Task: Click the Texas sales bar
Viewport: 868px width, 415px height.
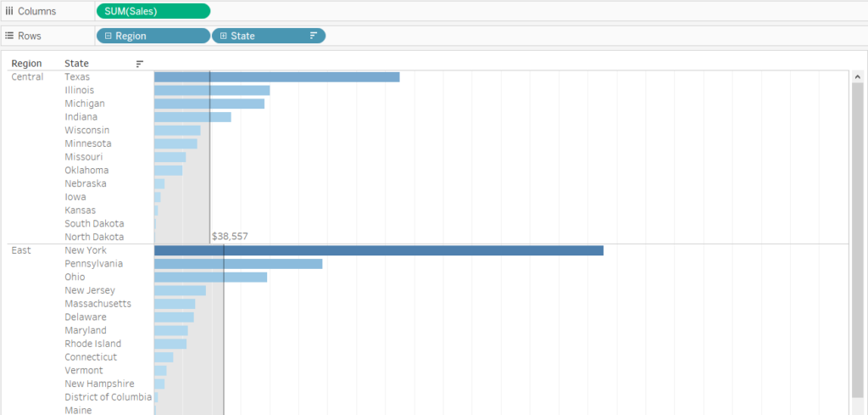Action: tap(277, 77)
